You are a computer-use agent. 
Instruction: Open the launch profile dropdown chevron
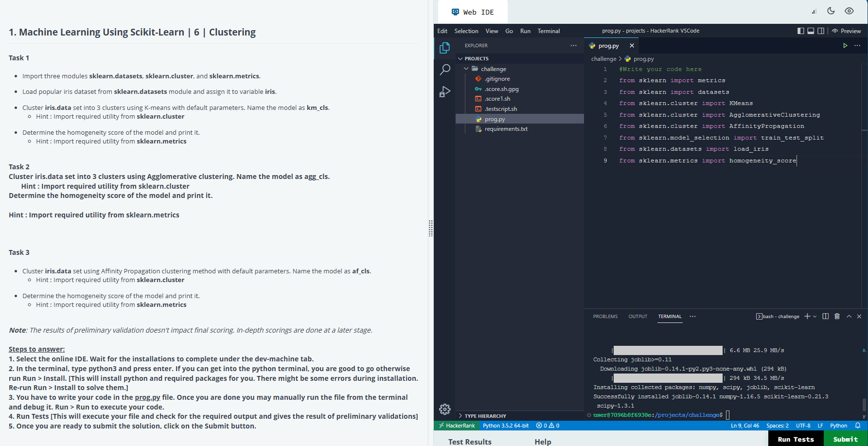pos(815,316)
